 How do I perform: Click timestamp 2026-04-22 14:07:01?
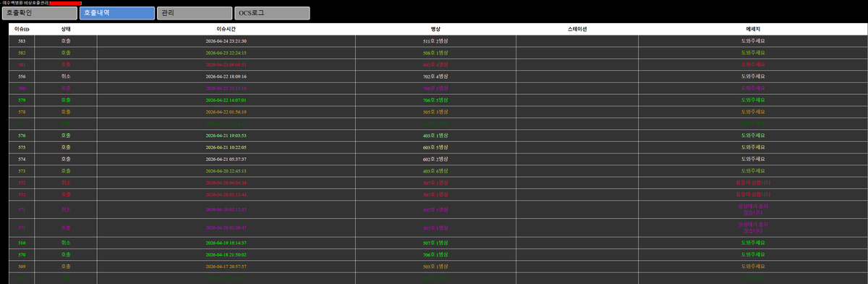226,100
